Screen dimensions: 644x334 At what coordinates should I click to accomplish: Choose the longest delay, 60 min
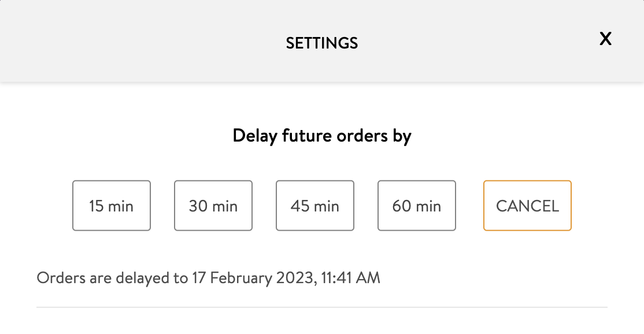tap(417, 206)
